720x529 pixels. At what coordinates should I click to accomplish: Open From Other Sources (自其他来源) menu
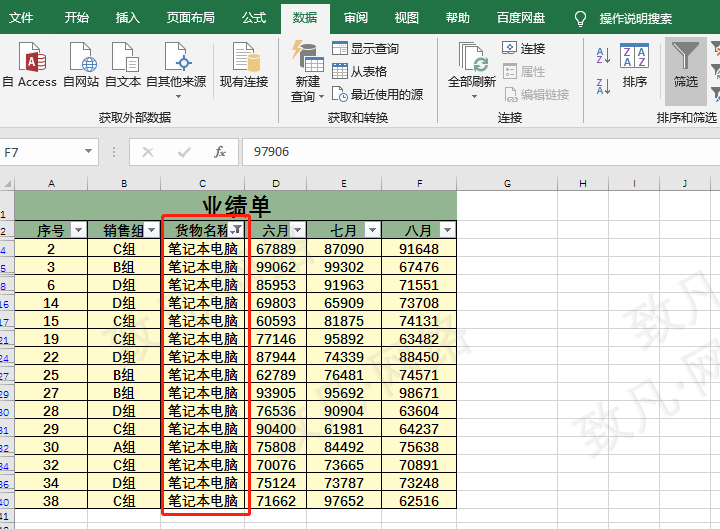(x=176, y=70)
